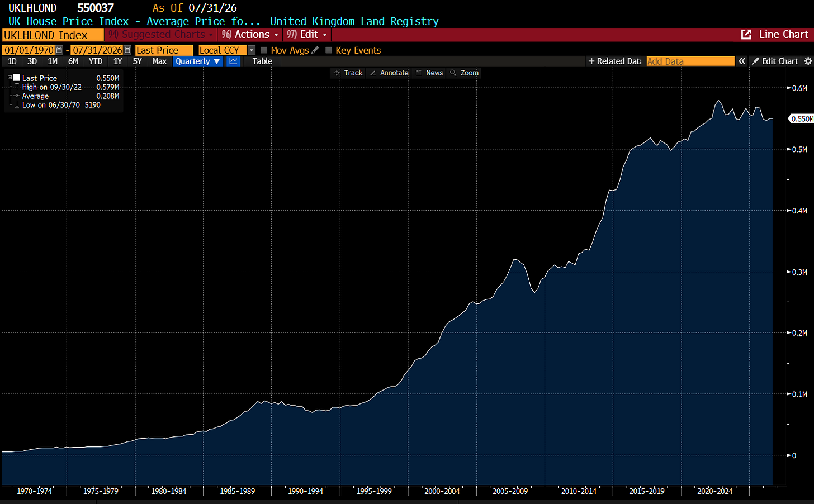Image resolution: width=814 pixels, height=504 pixels.
Task: Open the Quarterly periodicity dropdown
Action: [198, 61]
